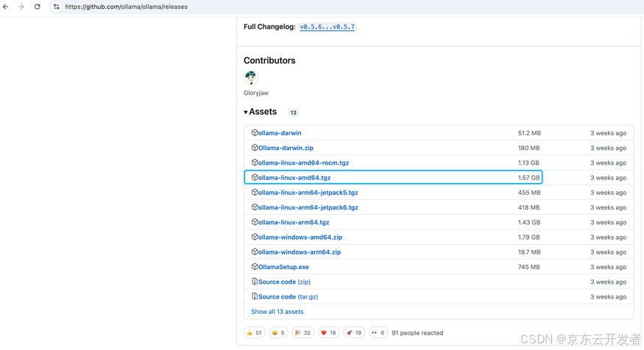Download Ollama-darwin.zip asset

[286, 148]
